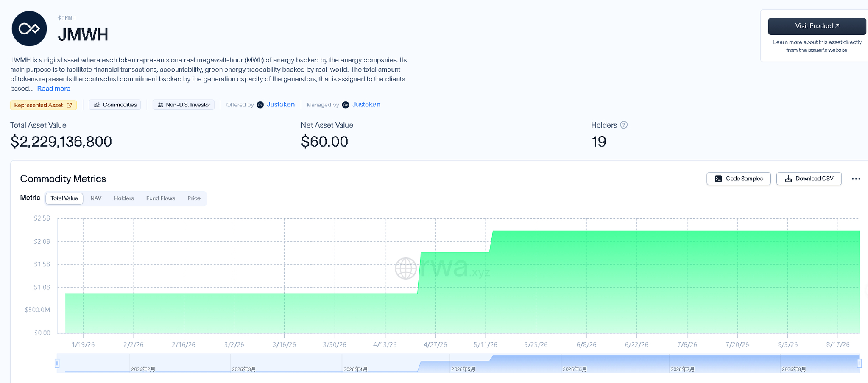Select the Non-U.S. Investor tag
Image resolution: width=868 pixels, height=383 pixels.
coord(184,105)
